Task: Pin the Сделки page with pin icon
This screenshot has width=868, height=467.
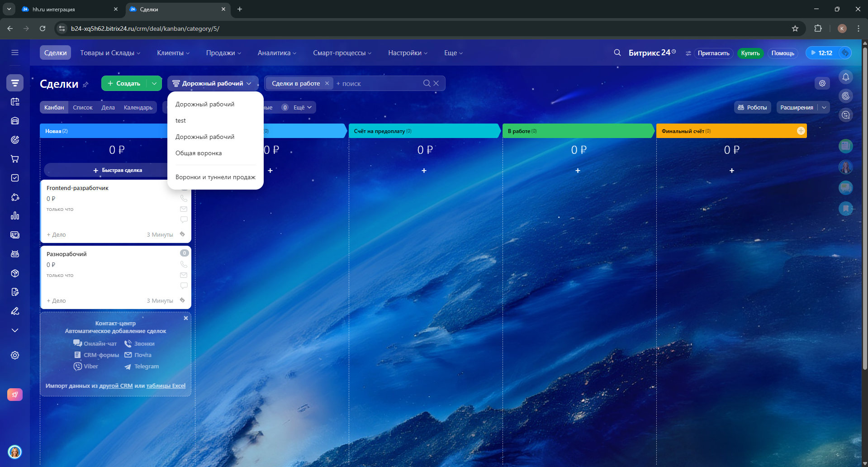Action: pos(85,85)
